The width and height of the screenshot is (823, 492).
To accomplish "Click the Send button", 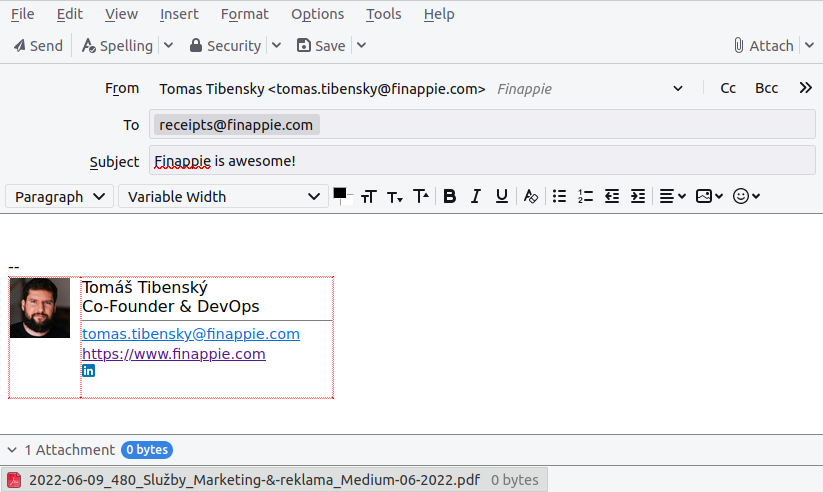I will coord(38,46).
